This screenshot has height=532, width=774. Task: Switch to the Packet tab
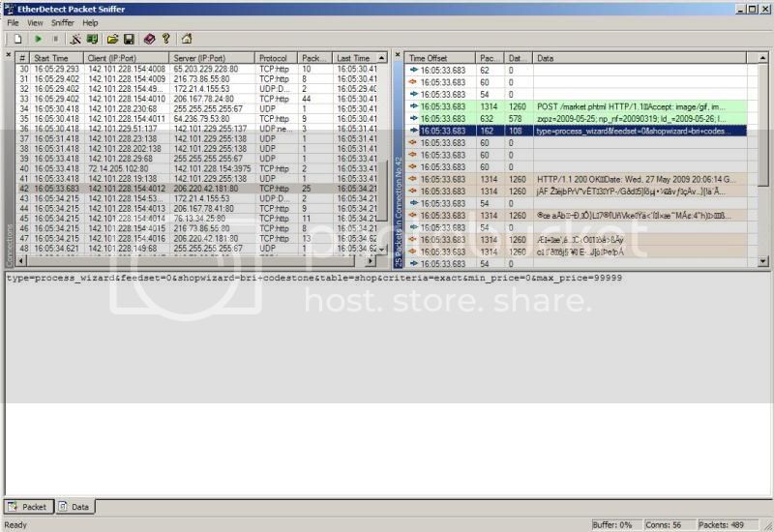click(28, 506)
